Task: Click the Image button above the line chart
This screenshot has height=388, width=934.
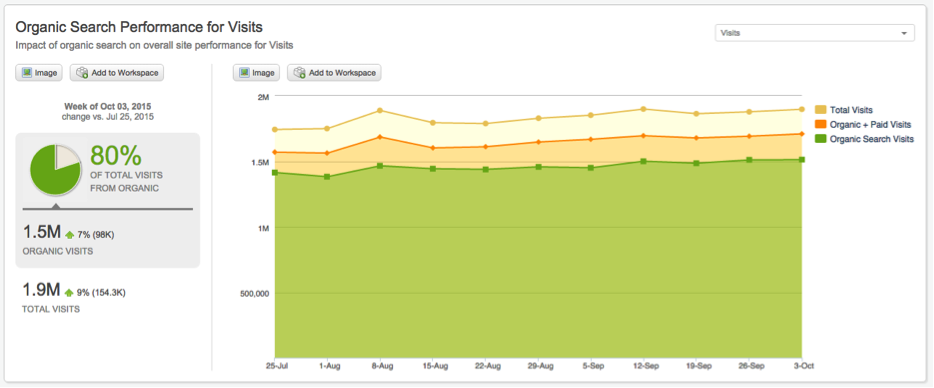Action: pyautogui.click(x=257, y=73)
